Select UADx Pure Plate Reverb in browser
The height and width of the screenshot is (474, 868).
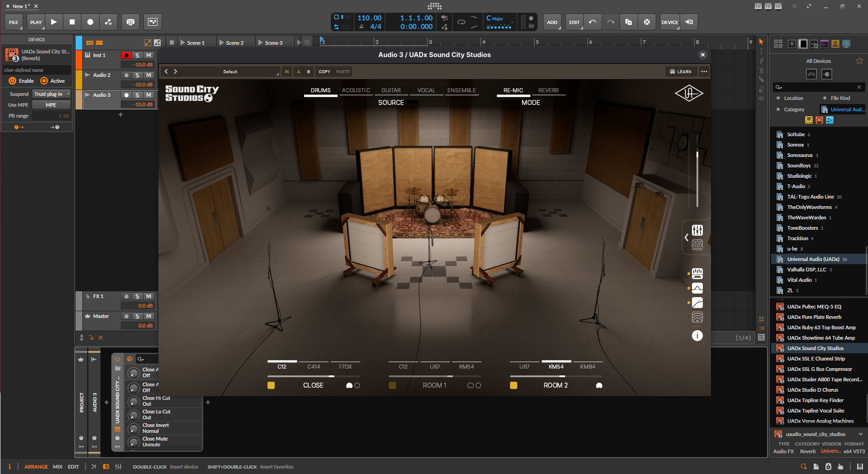tap(814, 317)
